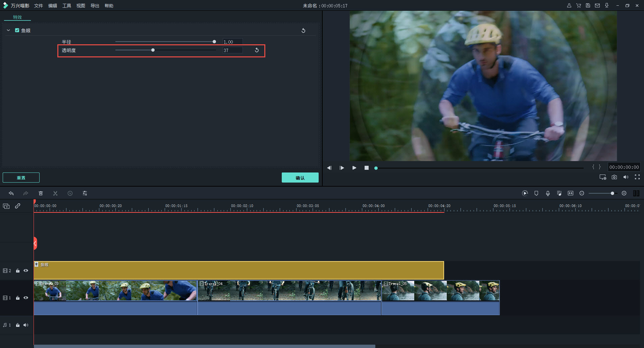This screenshot has width=644, height=348.
Task: Select the Travel_04 clip on timeline
Action: [x=289, y=292]
